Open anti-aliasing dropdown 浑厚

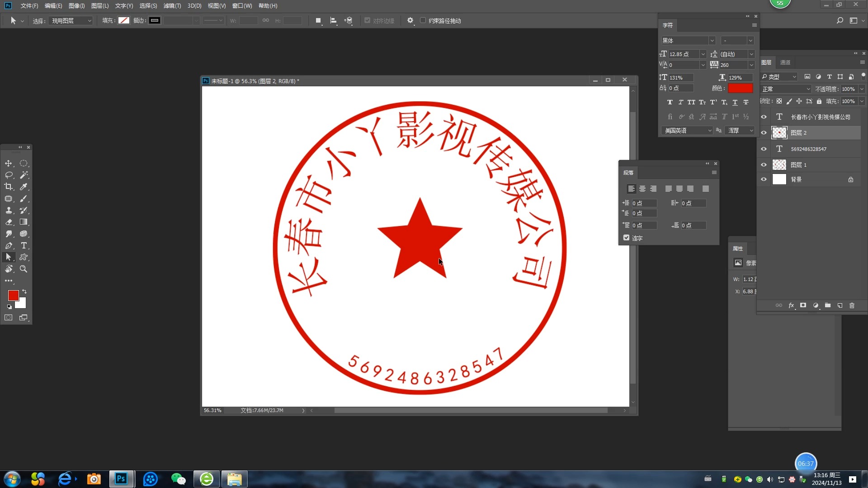click(x=740, y=131)
